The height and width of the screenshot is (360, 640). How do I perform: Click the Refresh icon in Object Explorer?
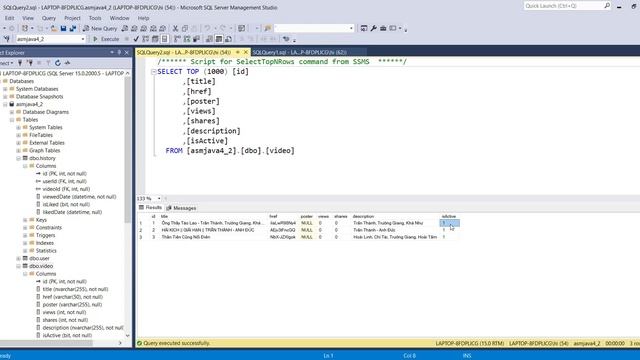coord(58,63)
